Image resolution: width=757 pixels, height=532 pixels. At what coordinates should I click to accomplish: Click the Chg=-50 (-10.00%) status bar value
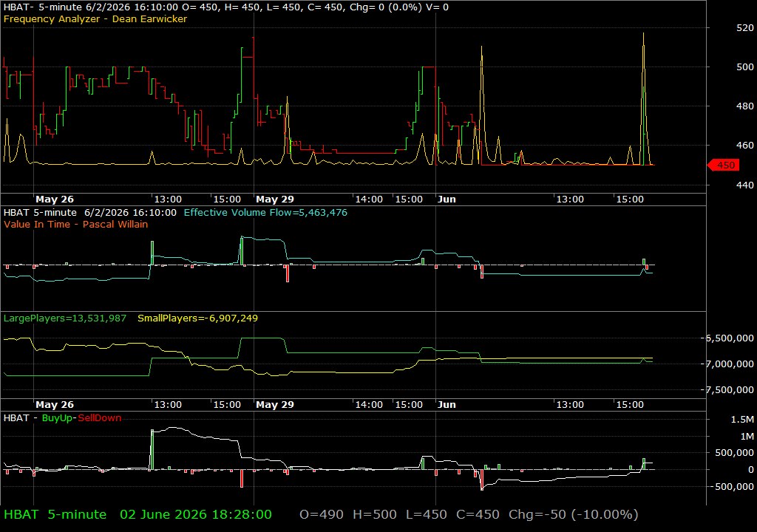pyautogui.click(x=573, y=514)
